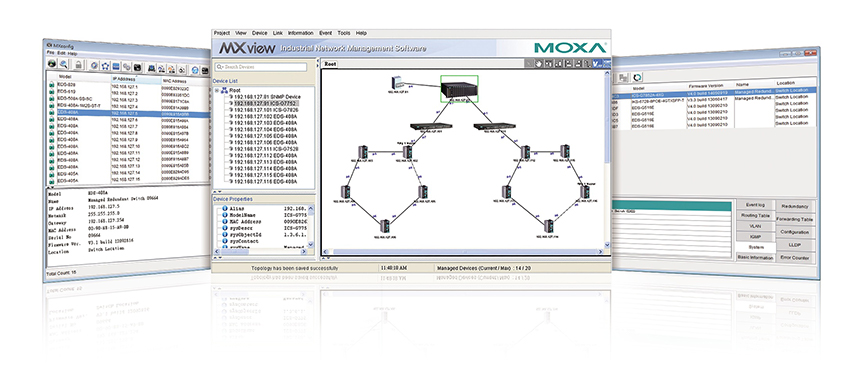
Task: Select the hand pan tool in topology toolbar
Action: [540, 64]
